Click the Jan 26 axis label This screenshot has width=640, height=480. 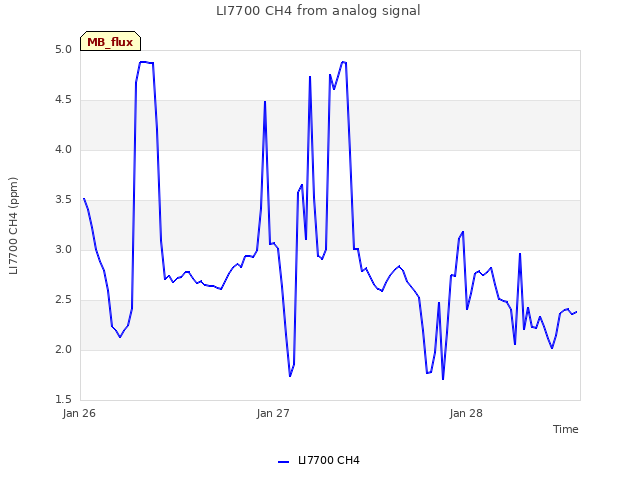pyautogui.click(x=79, y=413)
